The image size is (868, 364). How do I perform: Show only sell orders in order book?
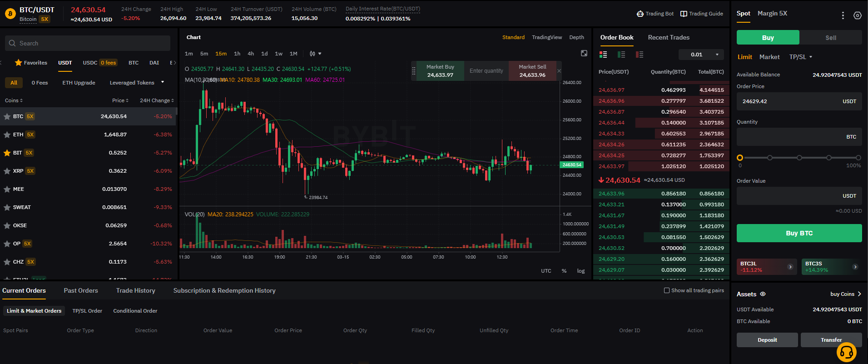tap(640, 55)
